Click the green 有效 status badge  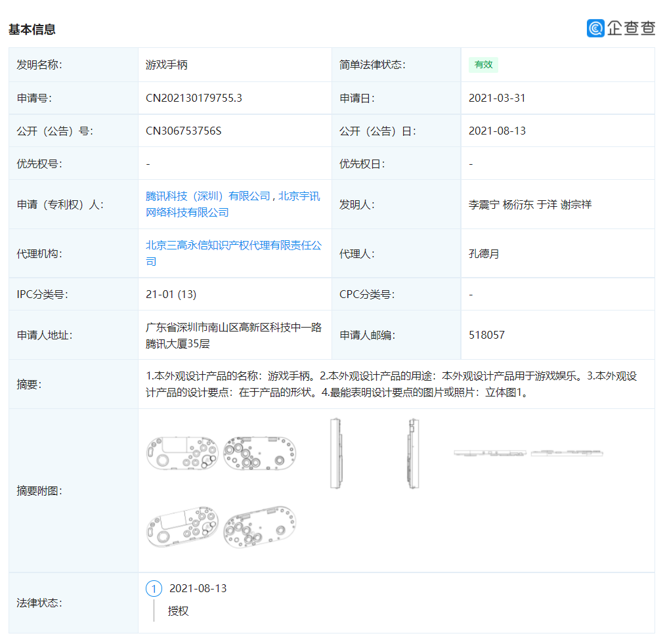click(x=483, y=64)
